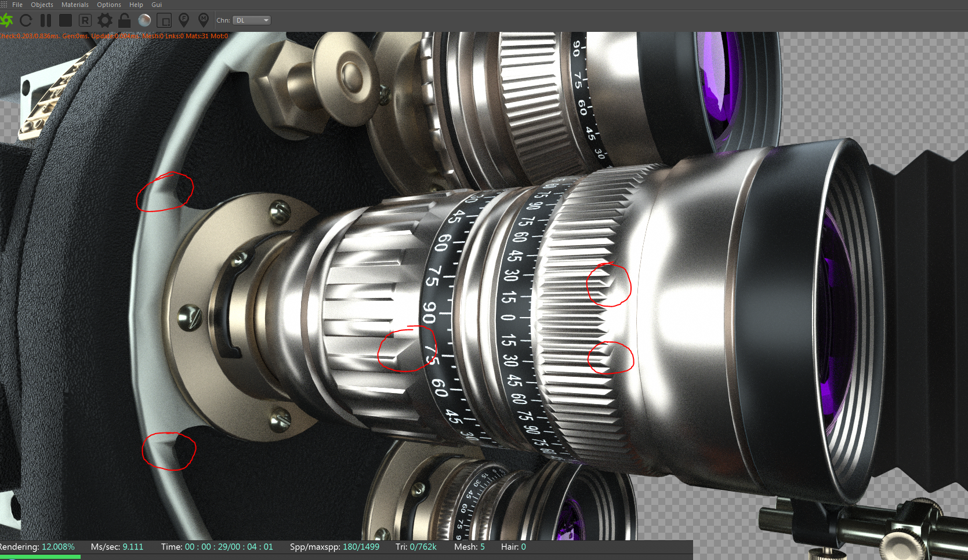Image resolution: width=968 pixels, height=560 pixels.
Task: Click the orange Mats:31 statistics text
Action: 197,36
